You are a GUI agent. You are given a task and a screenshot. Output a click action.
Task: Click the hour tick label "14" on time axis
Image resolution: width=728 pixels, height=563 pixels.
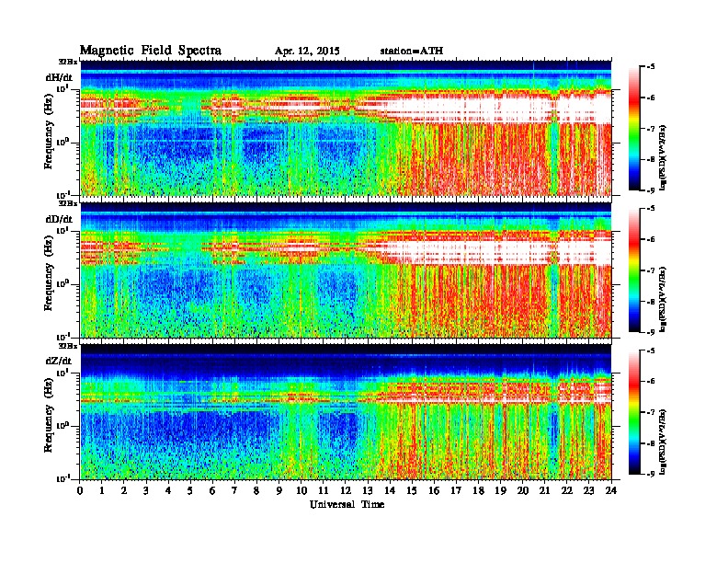(x=390, y=490)
